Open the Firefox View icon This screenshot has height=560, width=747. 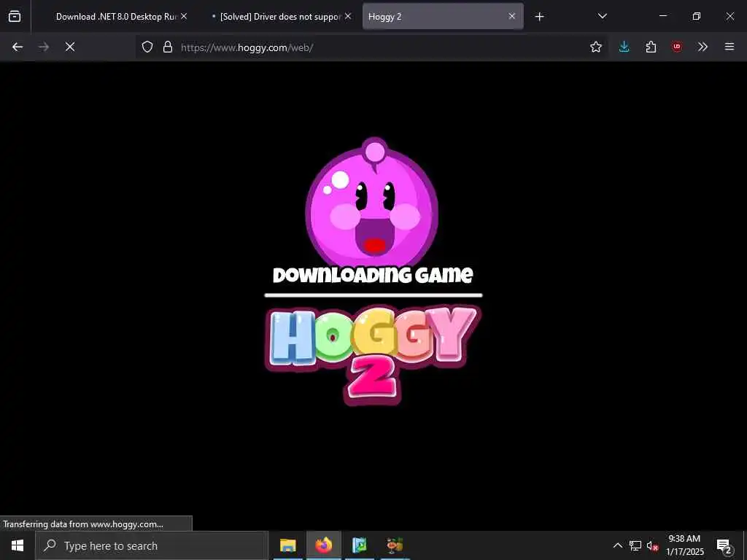click(15, 17)
